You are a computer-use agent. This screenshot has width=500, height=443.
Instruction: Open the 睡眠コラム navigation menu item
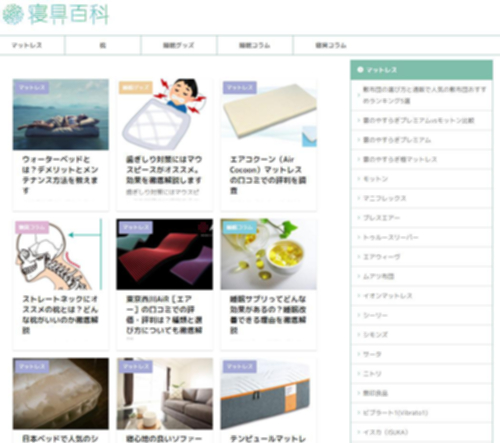[255, 45]
